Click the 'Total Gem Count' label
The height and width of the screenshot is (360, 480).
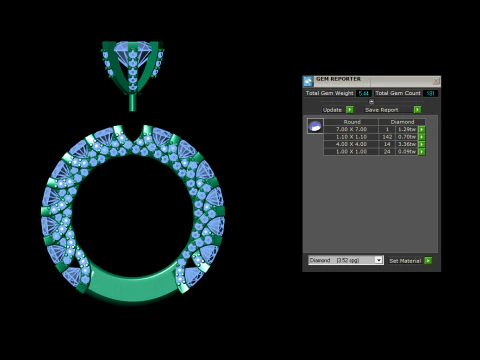click(x=398, y=93)
